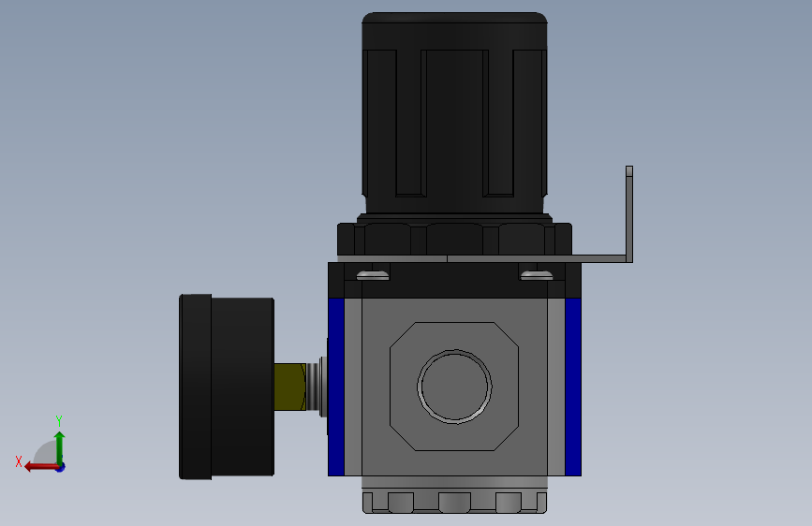Viewport: 812px width, 526px height.
Task: Select the brass gauge fitting connector
Action: click(289, 387)
